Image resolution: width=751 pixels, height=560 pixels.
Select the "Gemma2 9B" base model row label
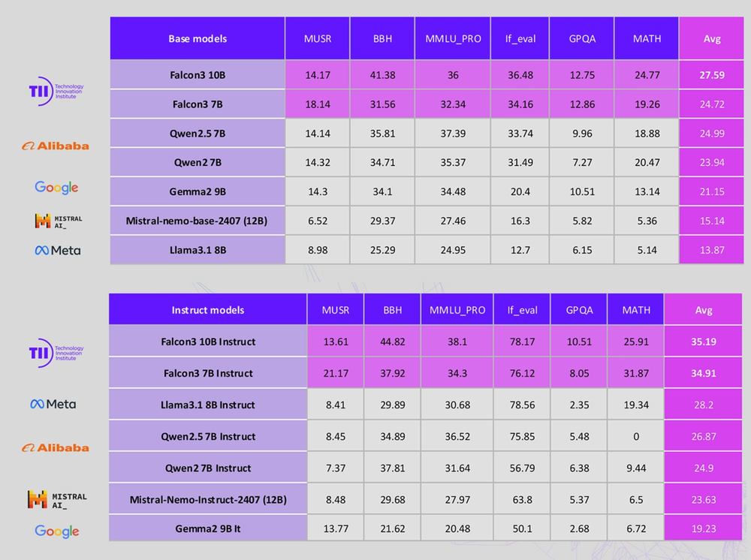pos(198,192)
